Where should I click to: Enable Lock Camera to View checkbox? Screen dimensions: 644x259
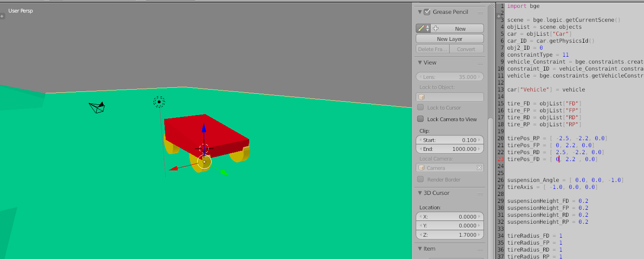[420, 119]
